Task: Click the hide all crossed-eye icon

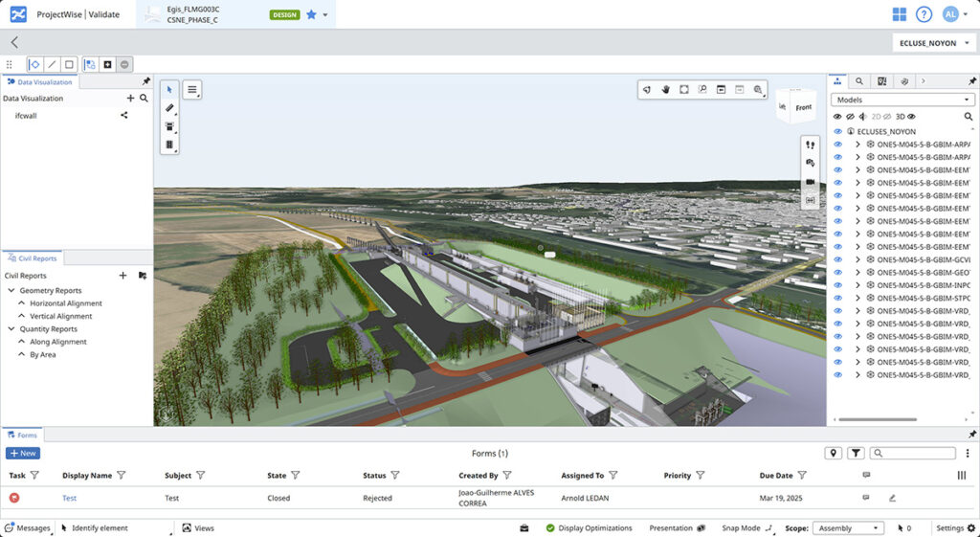Action: [851, 116]
